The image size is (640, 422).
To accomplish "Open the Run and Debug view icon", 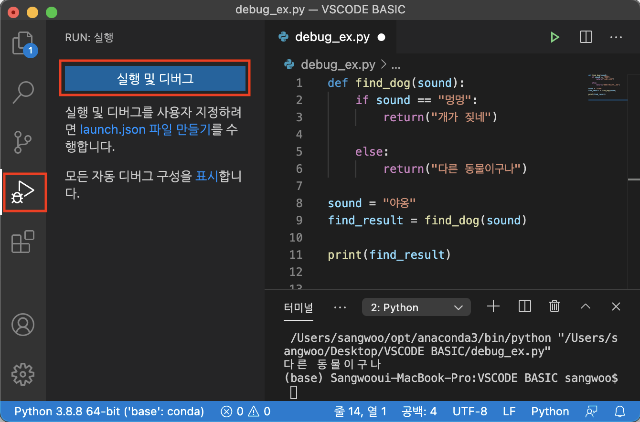I will [23, 192].
